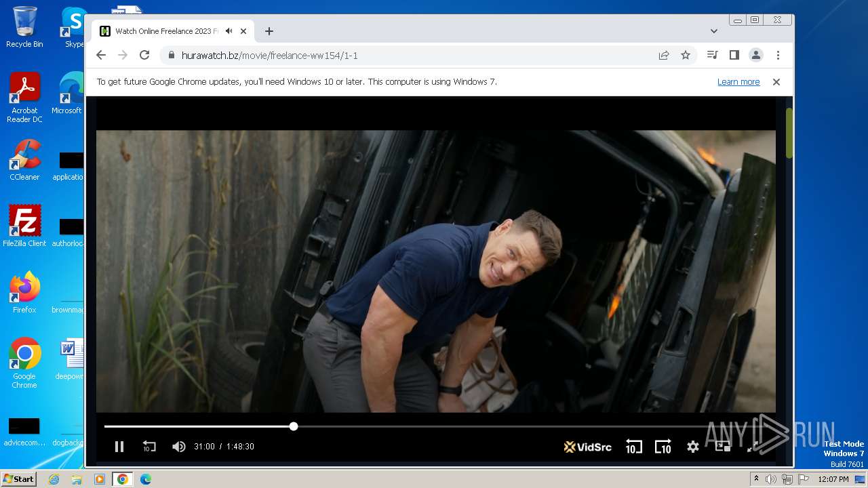The width and height of the screenshot is (868, 488).
Task: Open video player settings gear
Action: 692,447
